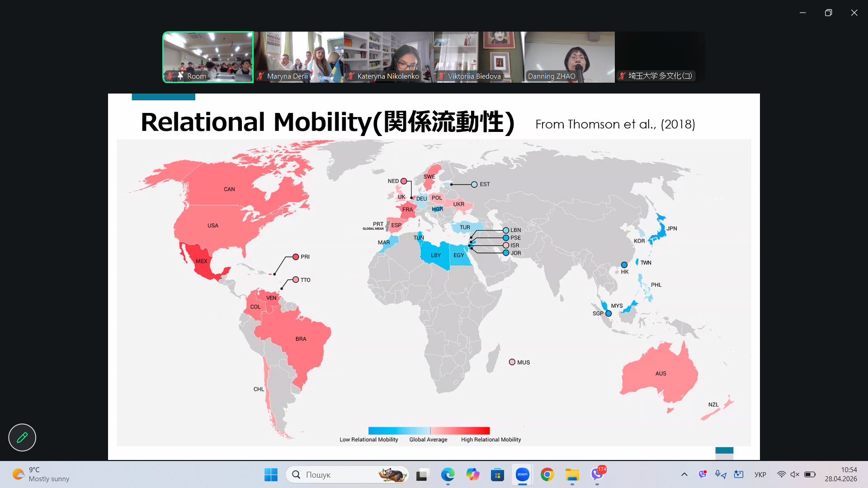
Task: Select Kateryna Nikolenko's video tile
Action: pos(388,57)
